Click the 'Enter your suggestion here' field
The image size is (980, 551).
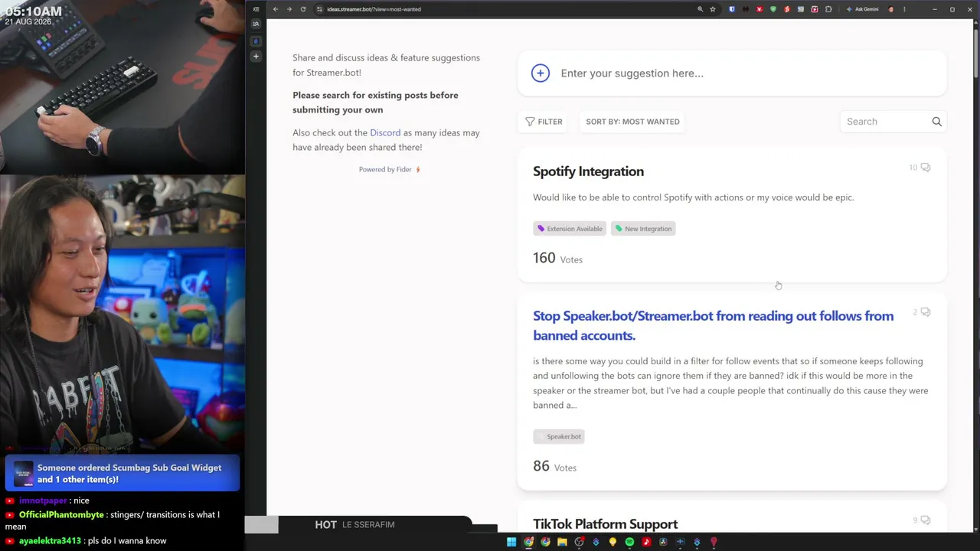(732, 73)
